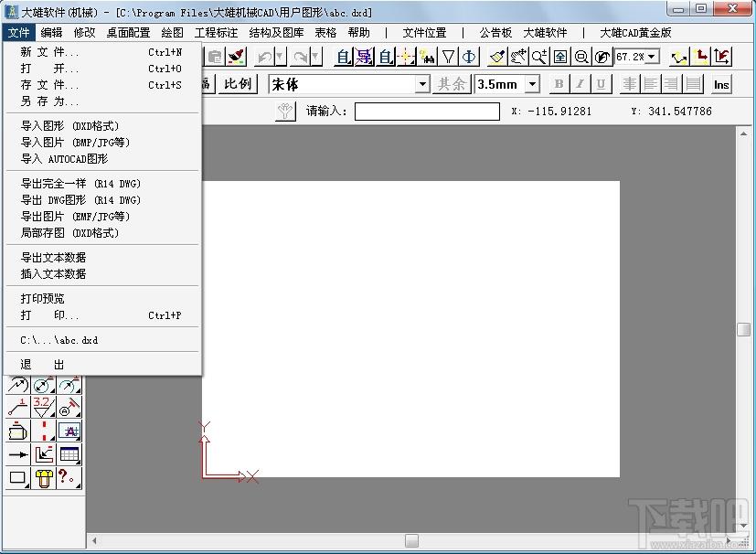Image resolution: width=756 pixels, height=554 pixels.
Task: Click the hand icon button beside 请输入
Action: pos(285,112)
